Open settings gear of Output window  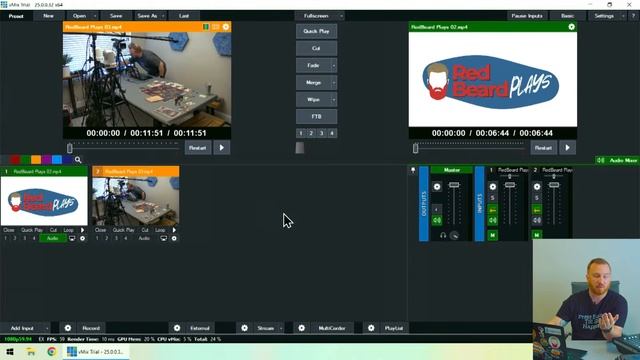pyautogui.click(x=571, y=27)
